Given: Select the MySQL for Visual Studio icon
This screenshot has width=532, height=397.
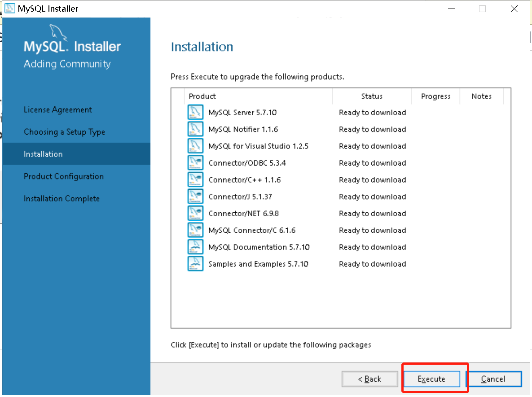Looking at the screenshot, I should (195, 146).
